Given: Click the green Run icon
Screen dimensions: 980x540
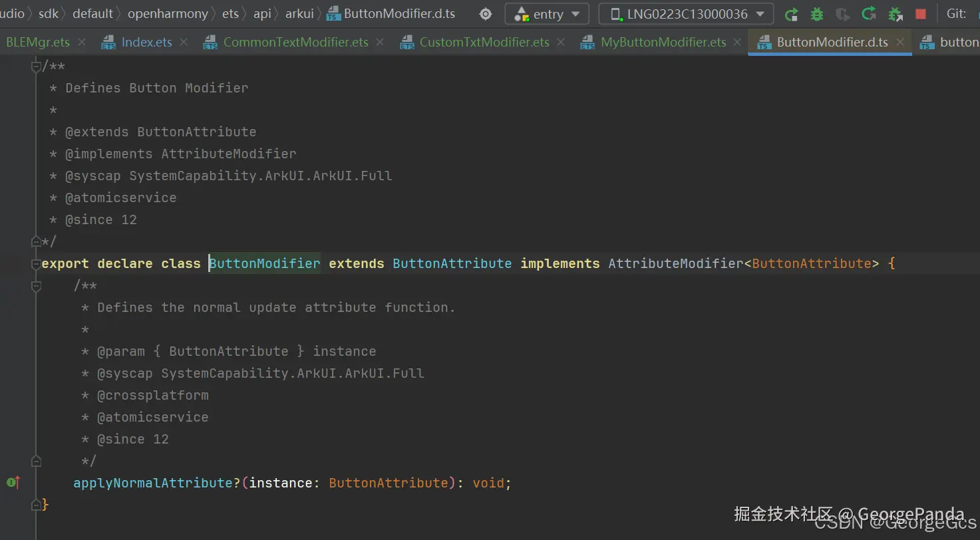Looking at the screenshot, I should click(x=791, y=14).
